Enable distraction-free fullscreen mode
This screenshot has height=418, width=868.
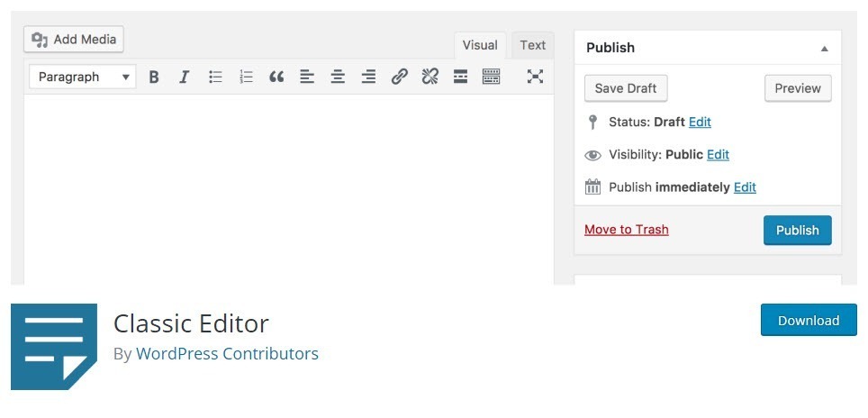(535, 77)
